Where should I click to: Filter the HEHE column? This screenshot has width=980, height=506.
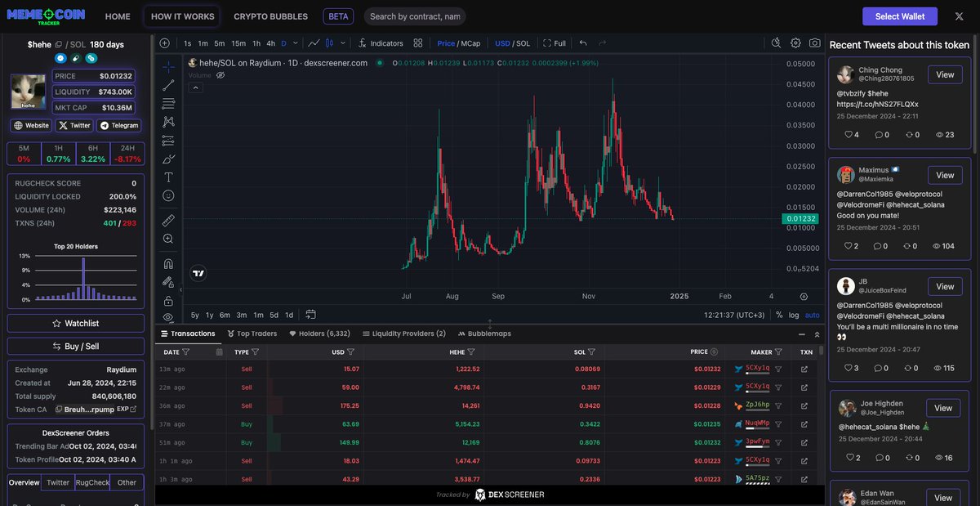point(471,352)
